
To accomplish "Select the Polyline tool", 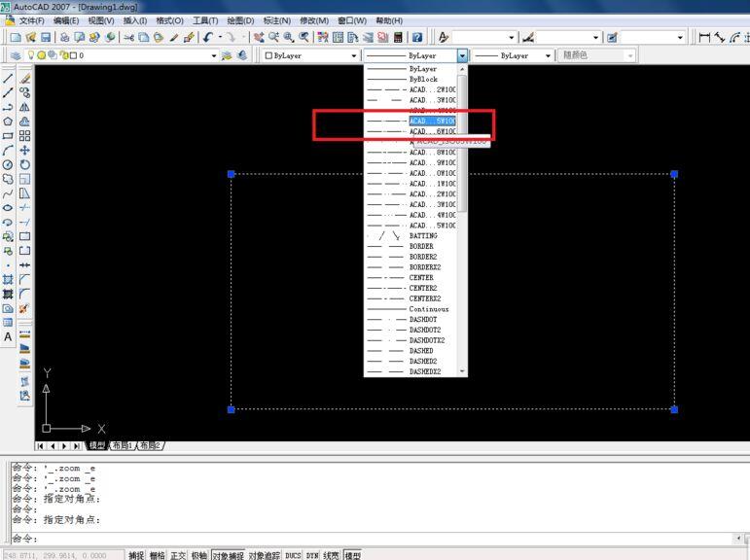I will pos(8,108).
